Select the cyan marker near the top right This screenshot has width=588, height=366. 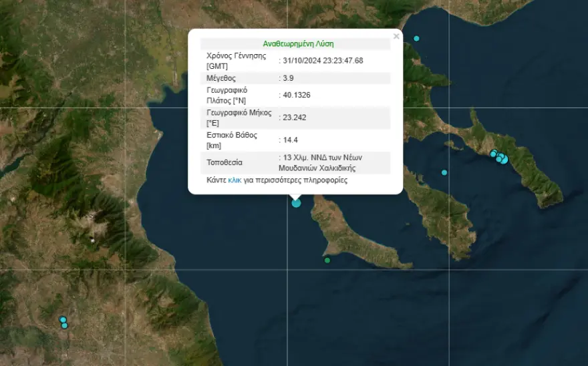coord(416,38)
